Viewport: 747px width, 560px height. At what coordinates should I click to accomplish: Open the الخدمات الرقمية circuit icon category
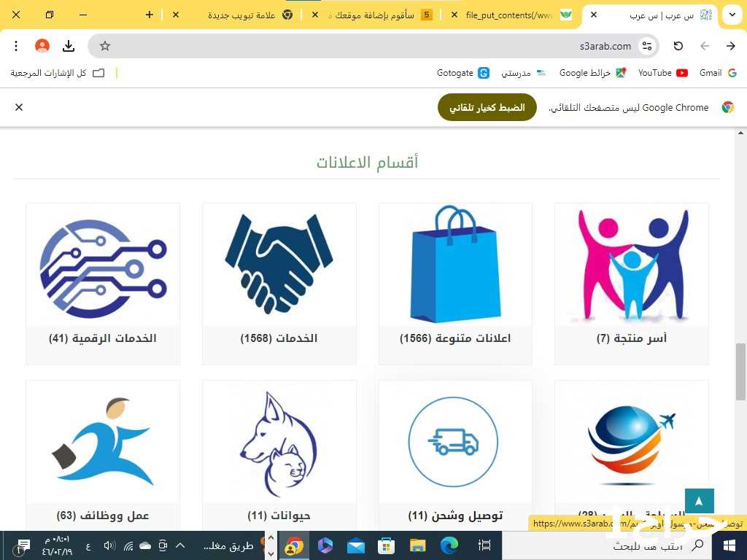coord(103,265)
